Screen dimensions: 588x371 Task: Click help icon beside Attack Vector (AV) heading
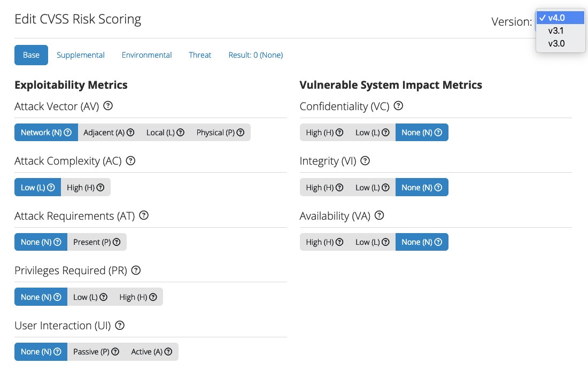[108, 106]
